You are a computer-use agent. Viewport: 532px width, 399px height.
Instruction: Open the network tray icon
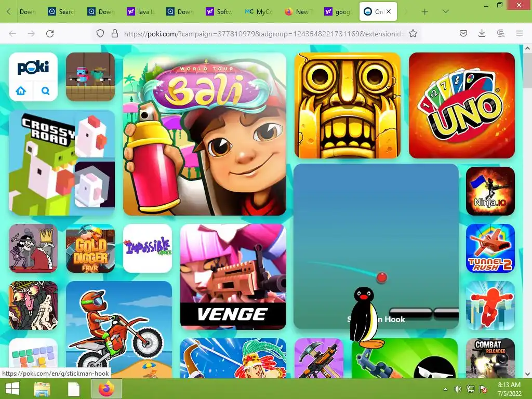click(x=470, y=389)
